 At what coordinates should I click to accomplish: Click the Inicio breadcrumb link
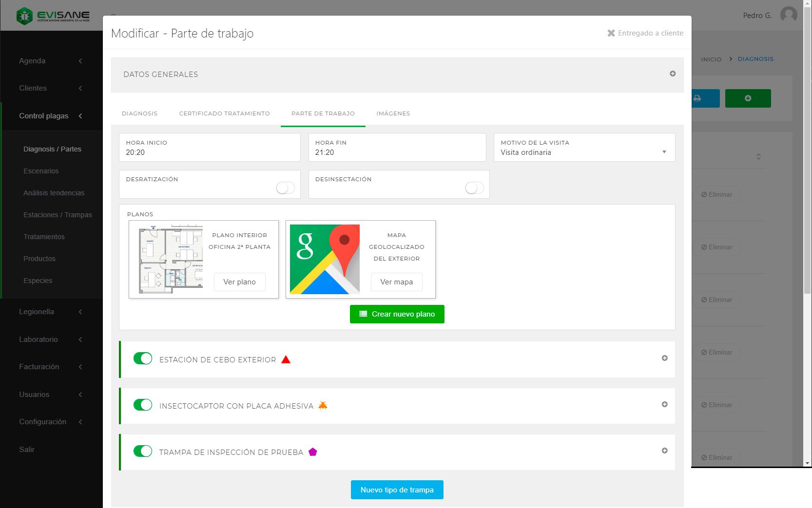(x=711, y=59)
